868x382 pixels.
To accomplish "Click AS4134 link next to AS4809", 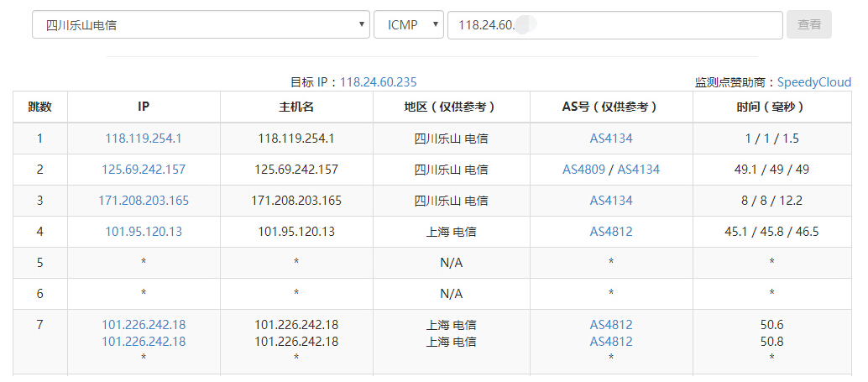I will pyautogui.click(x=639, y=170).
